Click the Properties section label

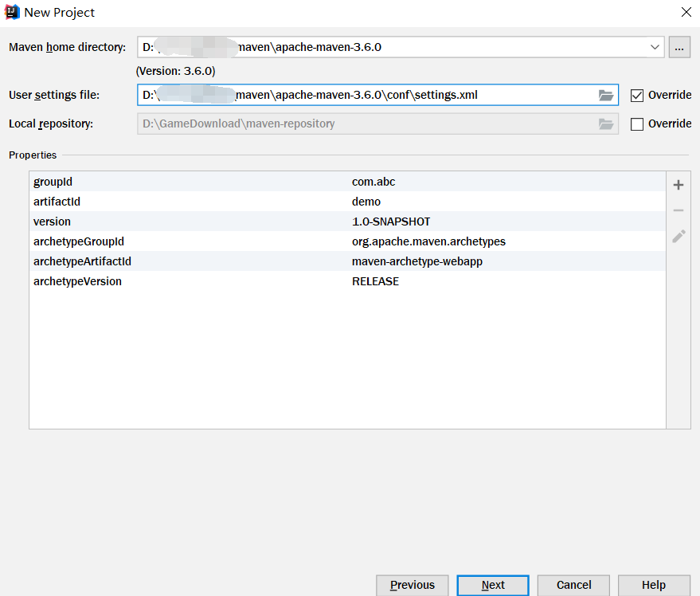pyautogui.click(x=33, y=155)
